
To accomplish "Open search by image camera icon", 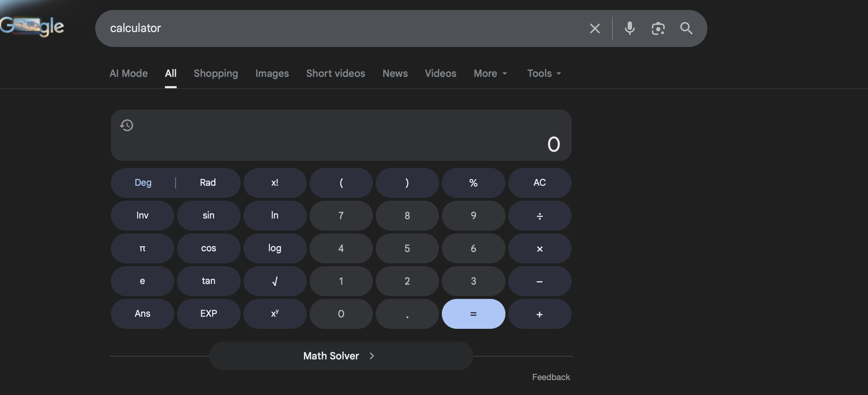I will pyautogui.click(x=658, y=28).
